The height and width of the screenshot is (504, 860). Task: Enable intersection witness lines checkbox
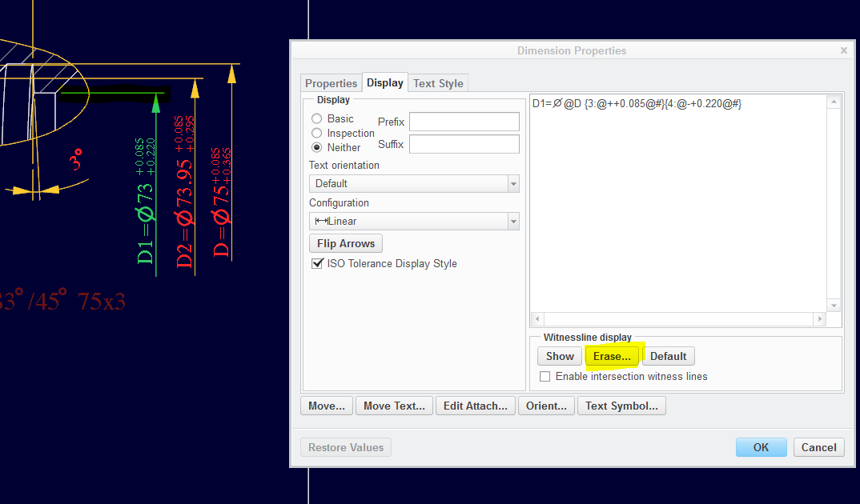(545, 376)
